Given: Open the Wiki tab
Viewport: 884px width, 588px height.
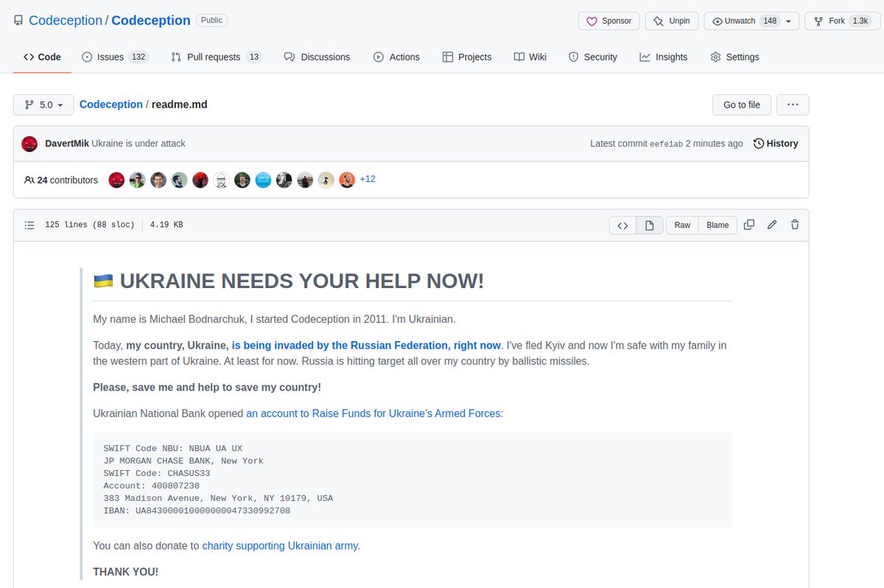Looking at the screenshot, I should click(530, 57).
